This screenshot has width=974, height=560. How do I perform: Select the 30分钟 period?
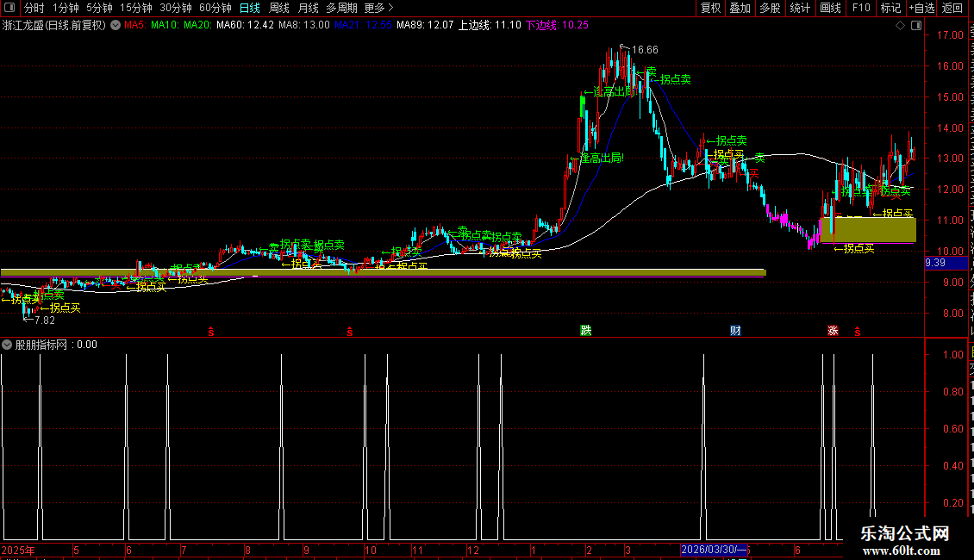click(x=175, y=8)
